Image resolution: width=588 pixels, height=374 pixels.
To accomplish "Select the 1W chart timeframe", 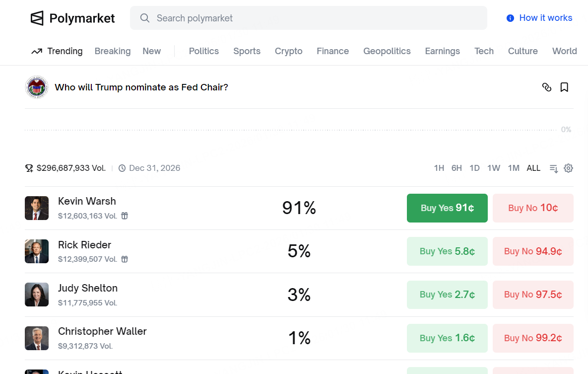I will coord(493,168).
